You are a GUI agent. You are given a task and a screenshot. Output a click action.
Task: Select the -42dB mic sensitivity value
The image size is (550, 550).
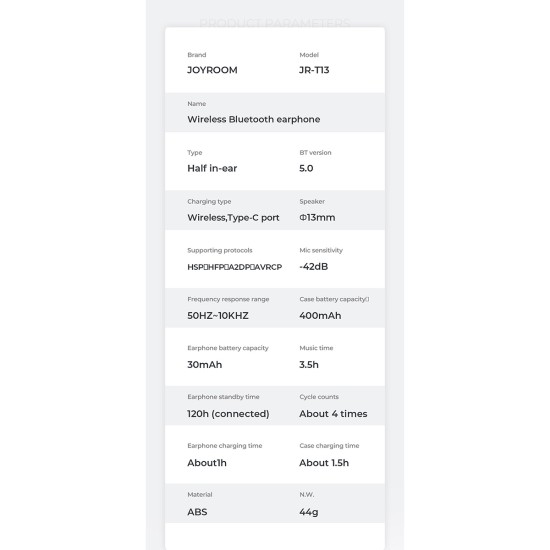pyautogui.click(x=314, y=267)
